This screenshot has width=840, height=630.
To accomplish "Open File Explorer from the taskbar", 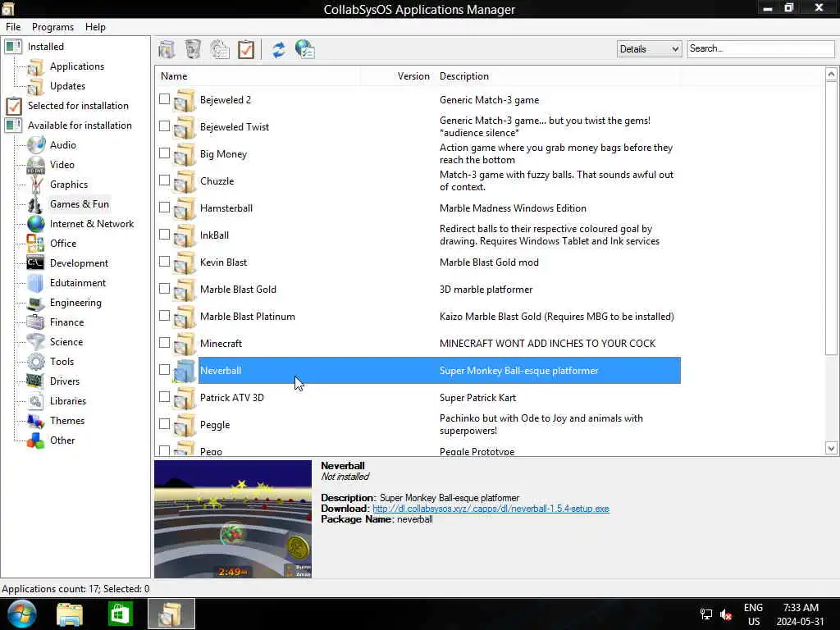I will (x=70, y=614).
